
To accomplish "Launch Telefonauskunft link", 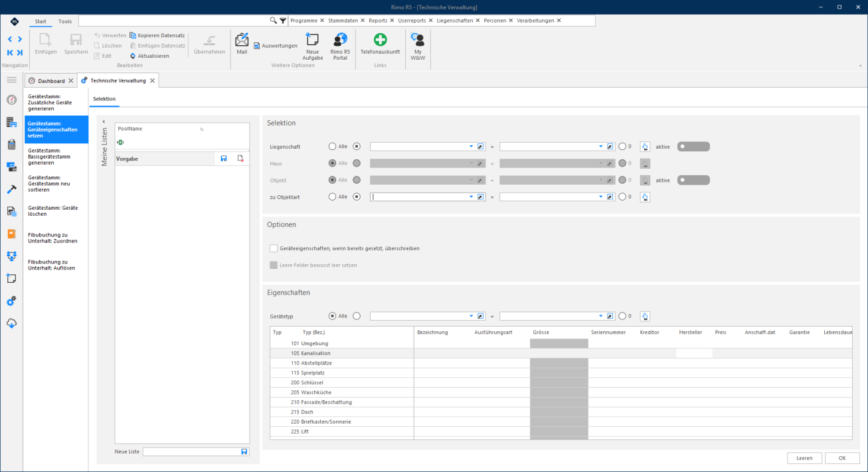I will [380, 44].
